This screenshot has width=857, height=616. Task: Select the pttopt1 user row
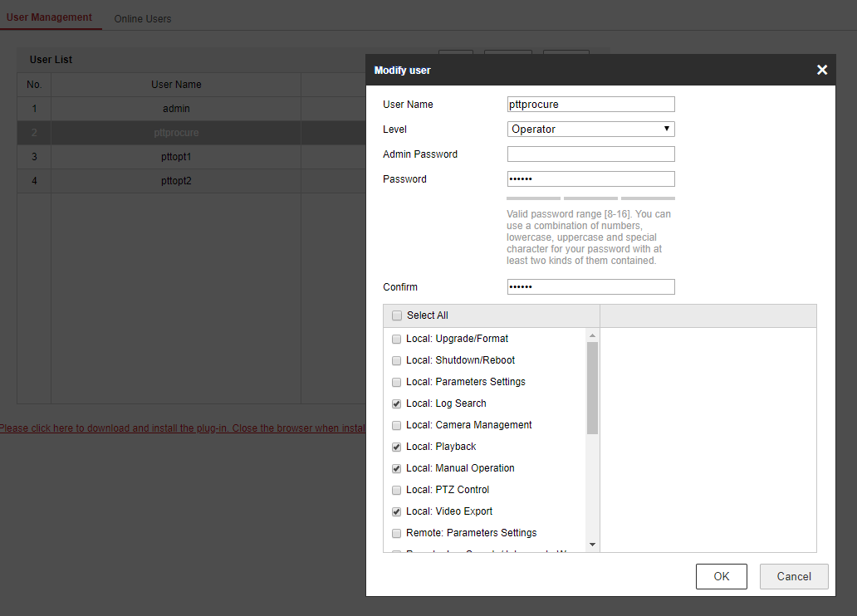[x=191, y=157]
